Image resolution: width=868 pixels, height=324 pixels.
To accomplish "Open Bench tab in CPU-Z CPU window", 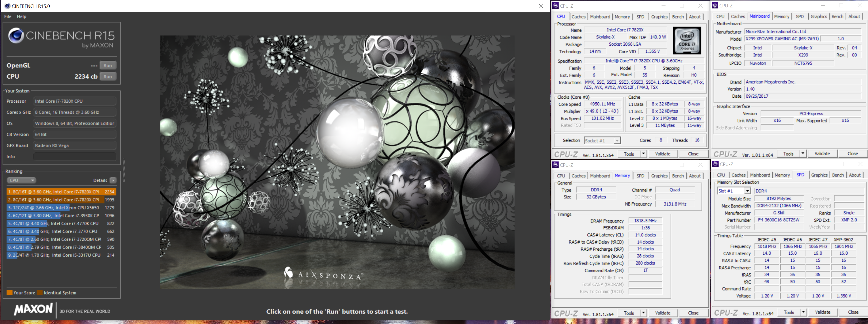I will 678,17.
